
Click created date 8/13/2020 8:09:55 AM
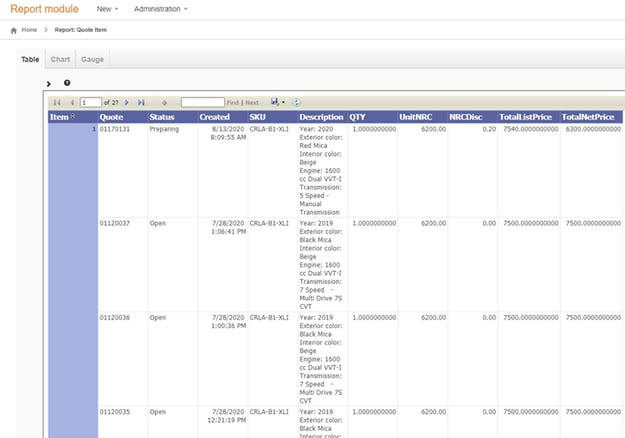coord(228,133)
